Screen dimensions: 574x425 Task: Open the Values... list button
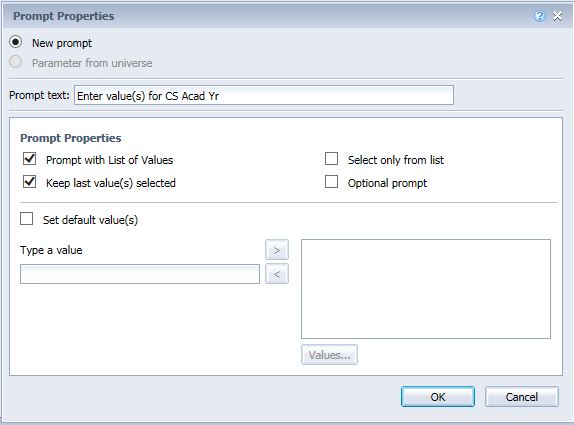(x=329, y=355)
